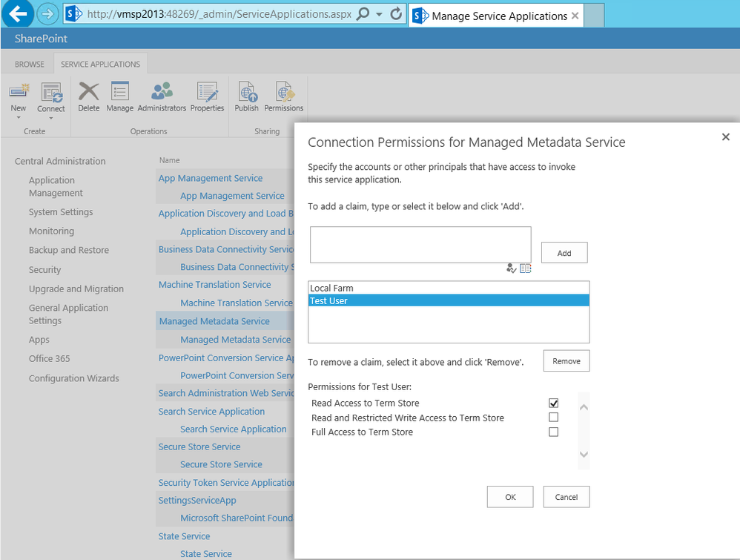Click the SharePoint suite bar title
The image size is (740, 560).
[x=41, y=39]
